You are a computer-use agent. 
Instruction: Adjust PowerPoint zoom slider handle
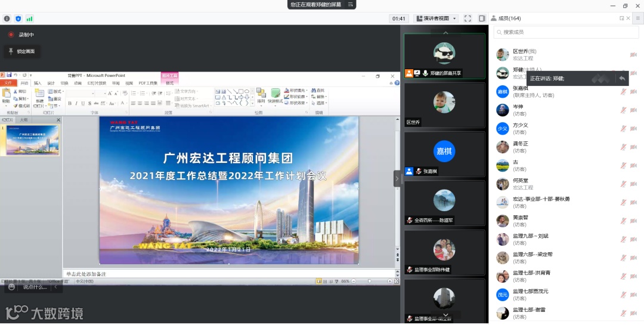[369, 281]
